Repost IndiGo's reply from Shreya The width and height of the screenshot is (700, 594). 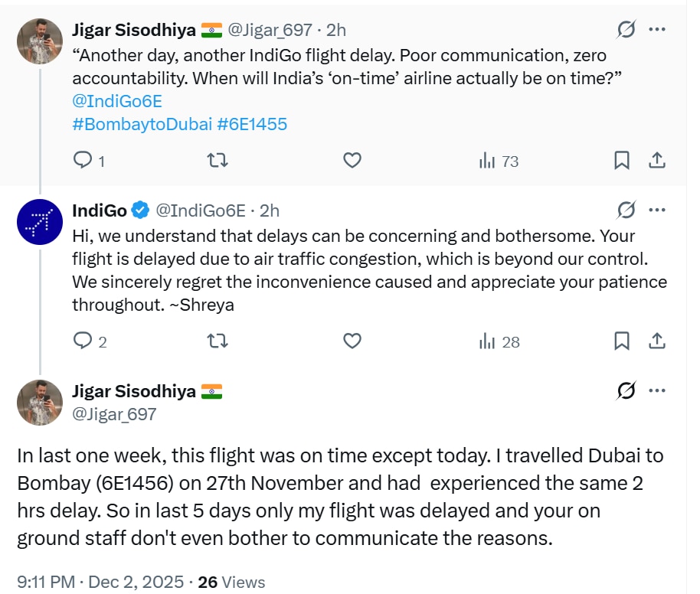click(218, 341)
